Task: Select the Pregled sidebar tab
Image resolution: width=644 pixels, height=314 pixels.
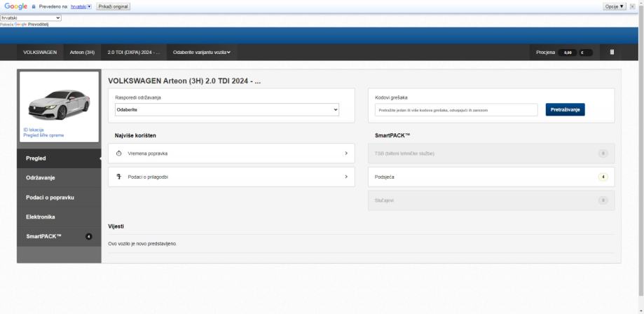Action: 59,158
